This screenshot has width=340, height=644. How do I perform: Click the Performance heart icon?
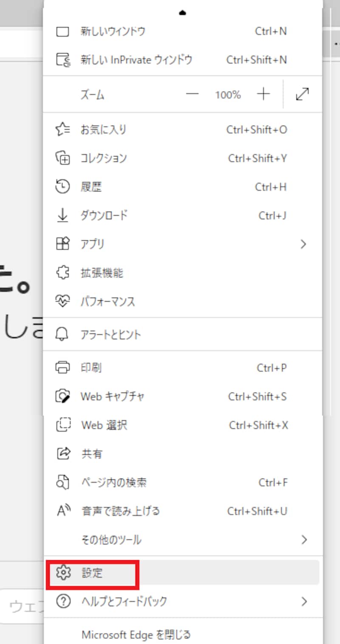click(63, 302)
